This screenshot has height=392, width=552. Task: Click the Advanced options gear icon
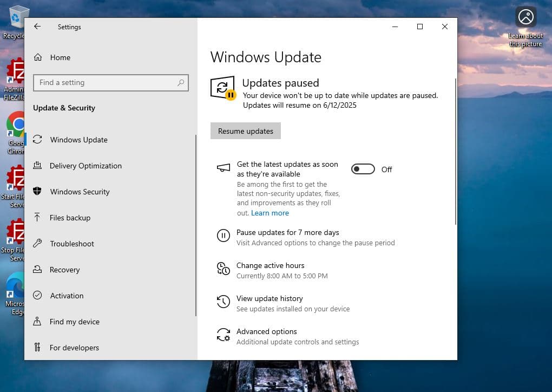[223, 335]
